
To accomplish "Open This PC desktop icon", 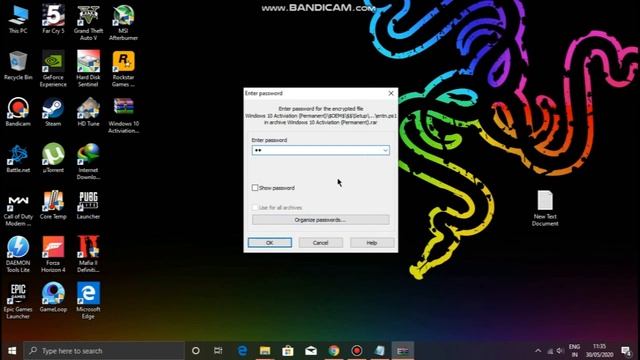I will click(18, 20).
